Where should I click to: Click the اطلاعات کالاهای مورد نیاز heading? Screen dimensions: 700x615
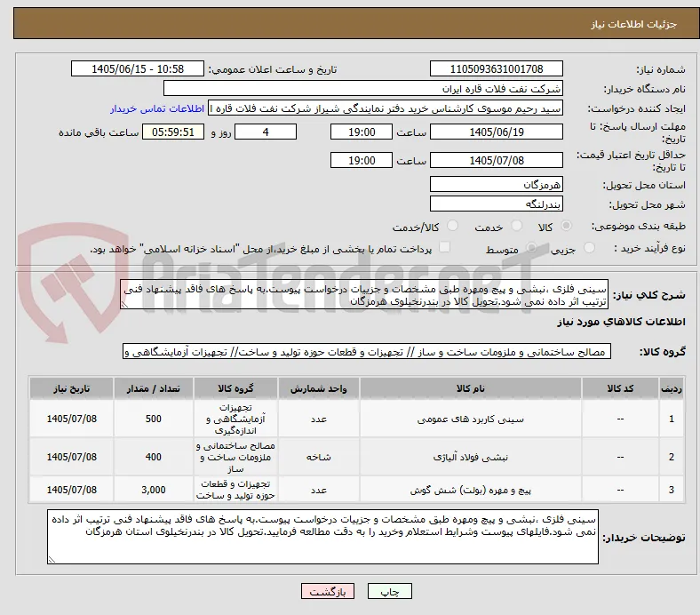click(621, 322)
